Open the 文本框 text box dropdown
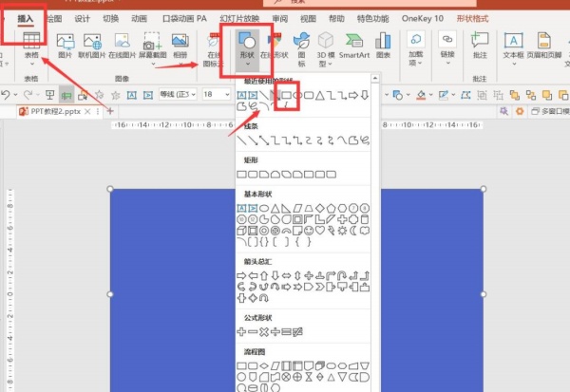The image size is (570, 392). pos(513,49)
